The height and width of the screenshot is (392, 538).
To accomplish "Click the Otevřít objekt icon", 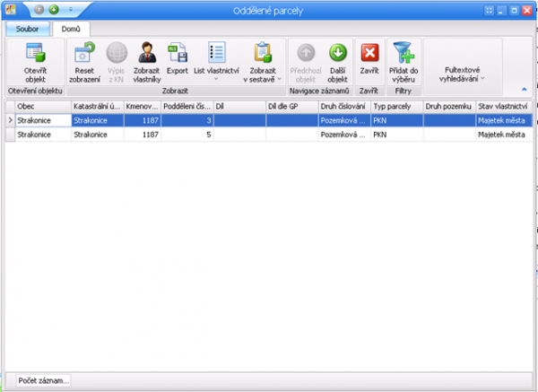I will click(x=35, y=53).
